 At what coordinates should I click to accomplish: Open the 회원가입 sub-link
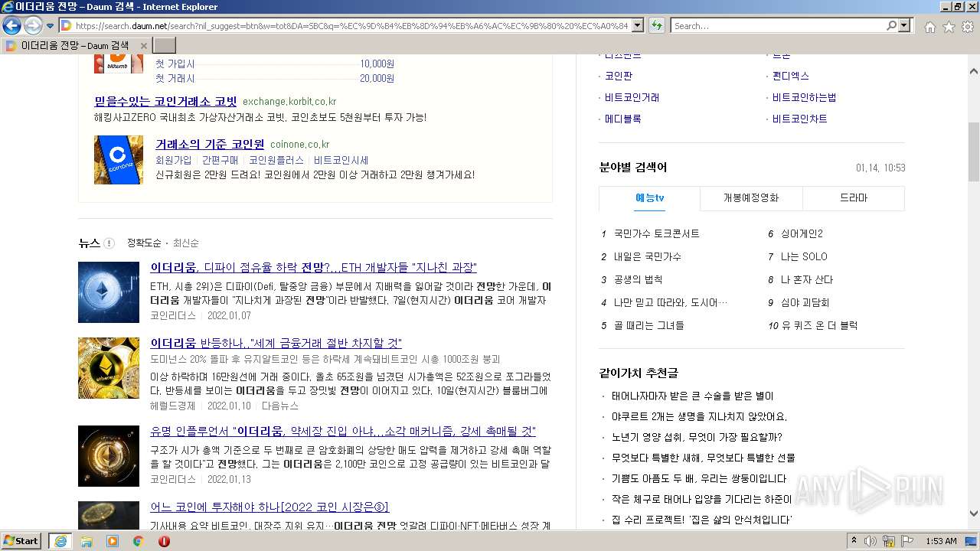(x=174, y=160)
